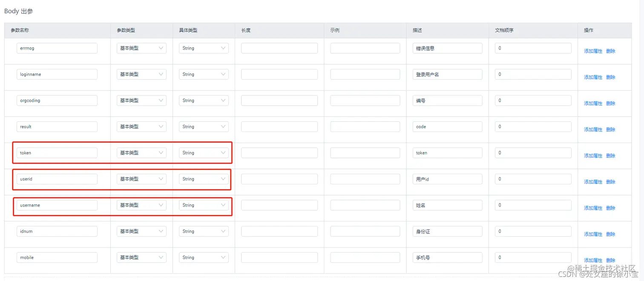Open parameter type dropdown for errmsg row

pyautogui.click(x=141, y=48)
